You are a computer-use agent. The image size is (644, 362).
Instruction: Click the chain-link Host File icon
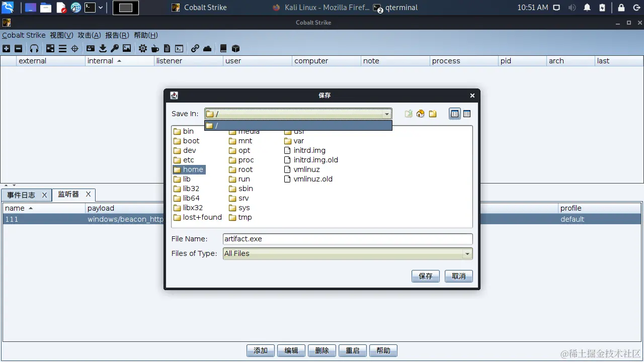pos(195,49)
